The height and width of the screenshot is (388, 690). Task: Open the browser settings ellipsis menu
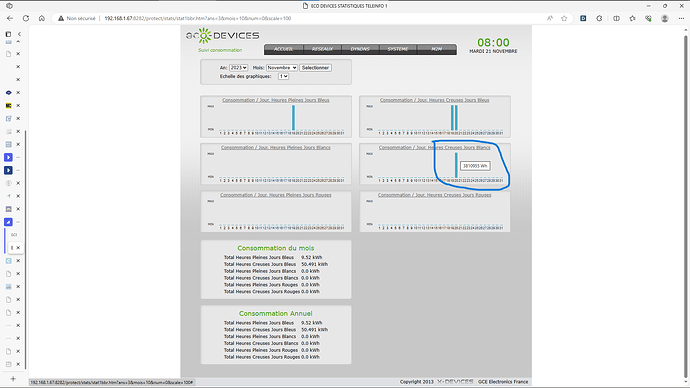681,18
